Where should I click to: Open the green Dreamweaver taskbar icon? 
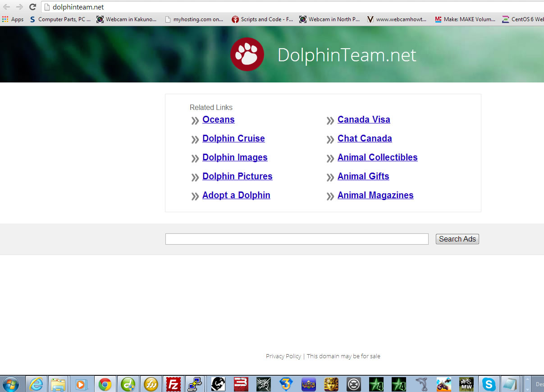pyautogui.click(x=128, y=384)
